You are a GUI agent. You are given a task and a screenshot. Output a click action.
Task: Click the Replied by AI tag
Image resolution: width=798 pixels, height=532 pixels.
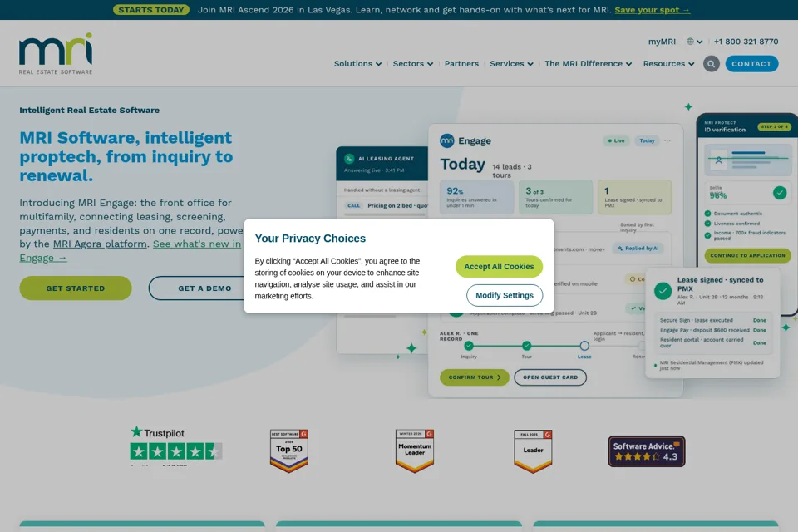pos(638,249)
